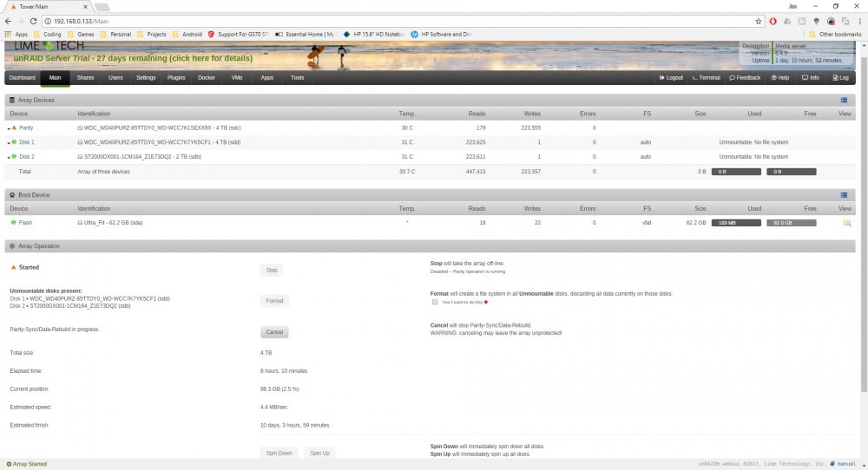Check 'Yes I want to do this' checkbox
The height and width of the screenshot is (470, 868).
pos(435,302)
